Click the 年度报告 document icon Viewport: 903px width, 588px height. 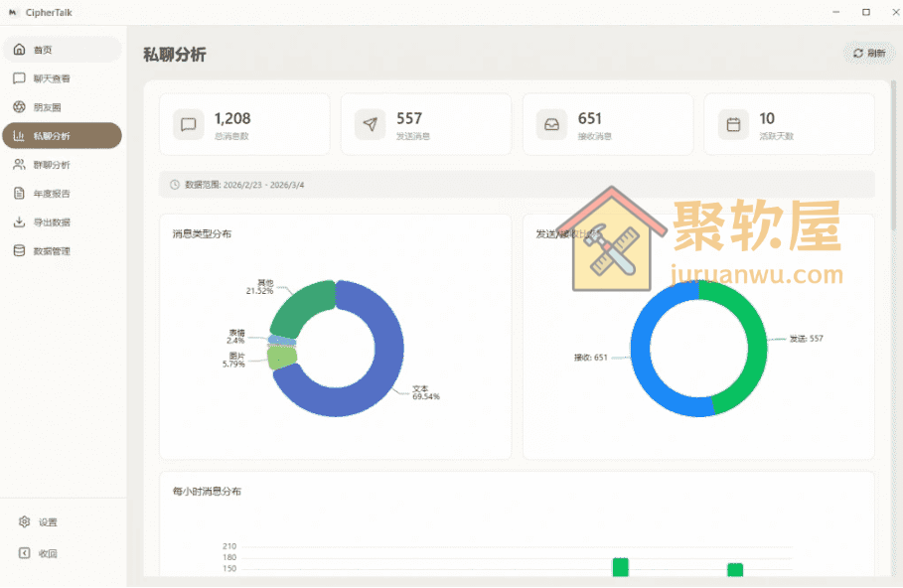click(x=20, y=193)
